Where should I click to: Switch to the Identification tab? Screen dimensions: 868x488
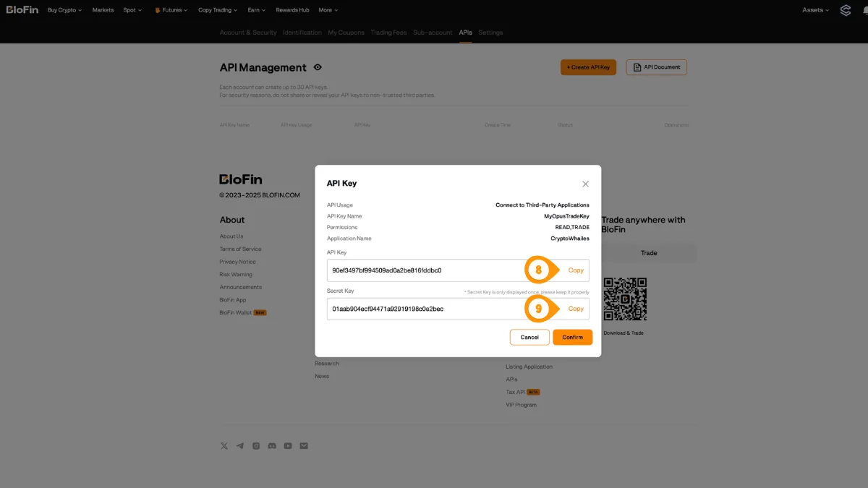(x=302, y=33)
